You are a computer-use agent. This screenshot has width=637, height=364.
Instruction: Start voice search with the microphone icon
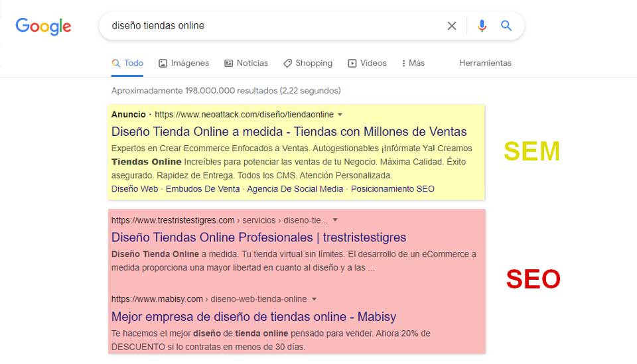pyautogui.click(x=482, y=26)
